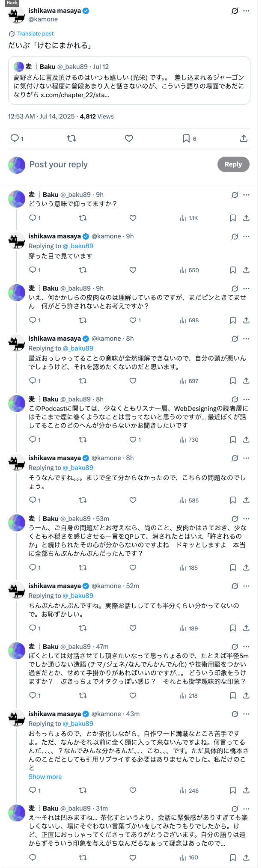Bookmark the main post with 6 bookmarks
Image resolution: width=262 pixels, height=868 pixels.
(x=186, y=138)
